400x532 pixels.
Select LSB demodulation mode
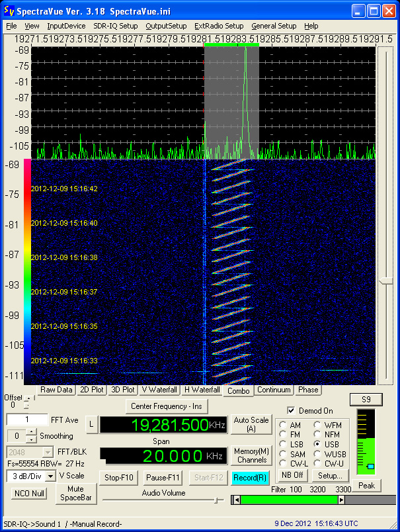pos(283,445)
